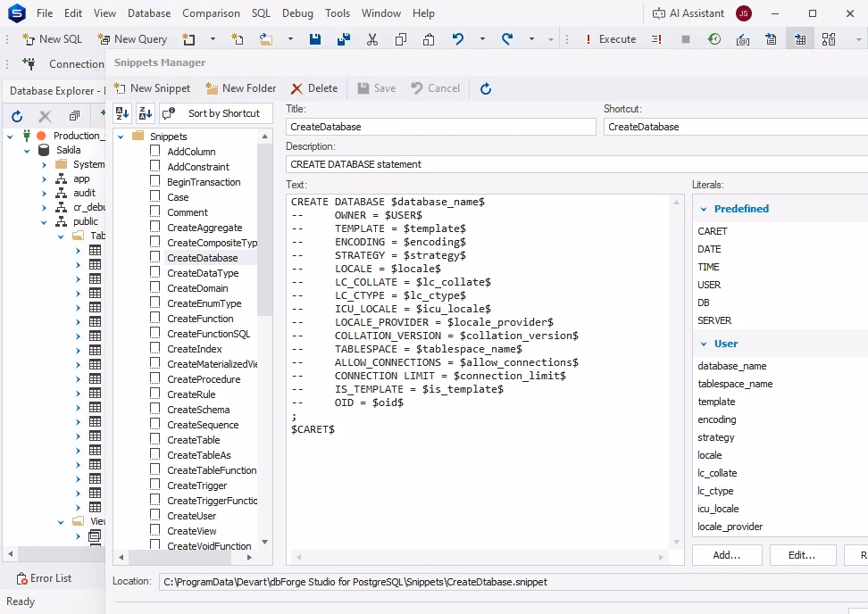Click the highlighted Snippets Manager toolbar icon
The width and height of the screenshot is (868, 614).
(800, 39)
